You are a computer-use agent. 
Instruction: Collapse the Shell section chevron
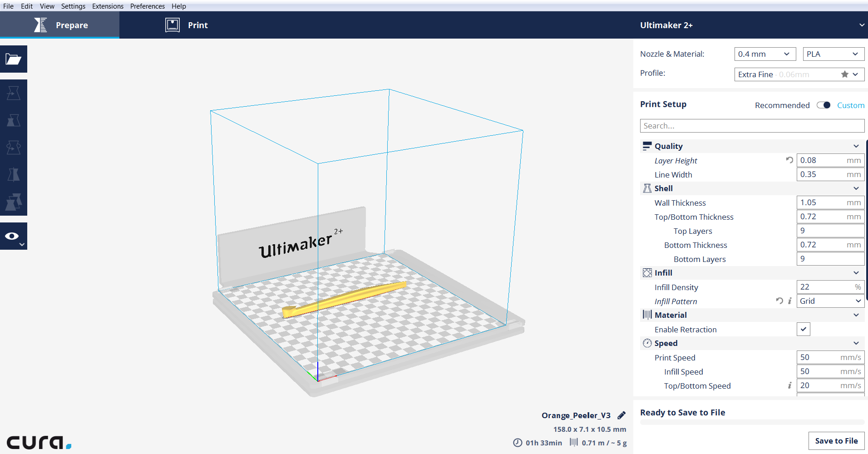click(856, 188)
